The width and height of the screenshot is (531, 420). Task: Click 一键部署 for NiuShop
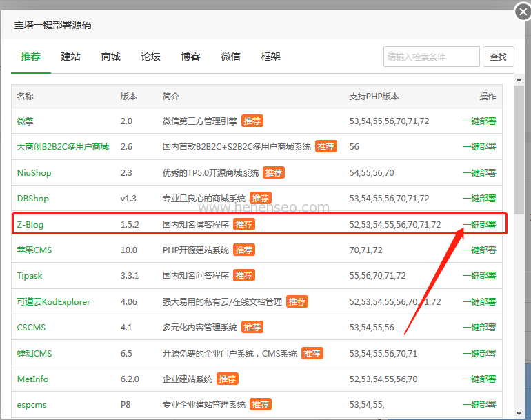click(x=479, y=172)
